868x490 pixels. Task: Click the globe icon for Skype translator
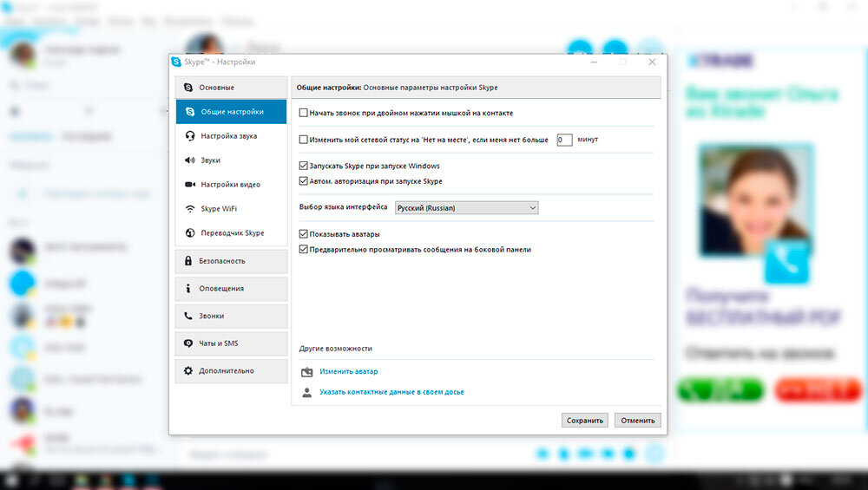(190, 233)
